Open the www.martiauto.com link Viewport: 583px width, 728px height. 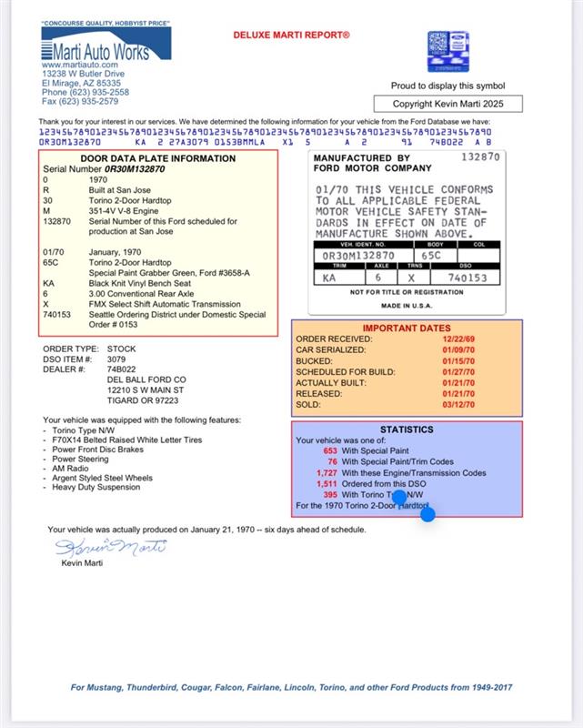[79, 65]
